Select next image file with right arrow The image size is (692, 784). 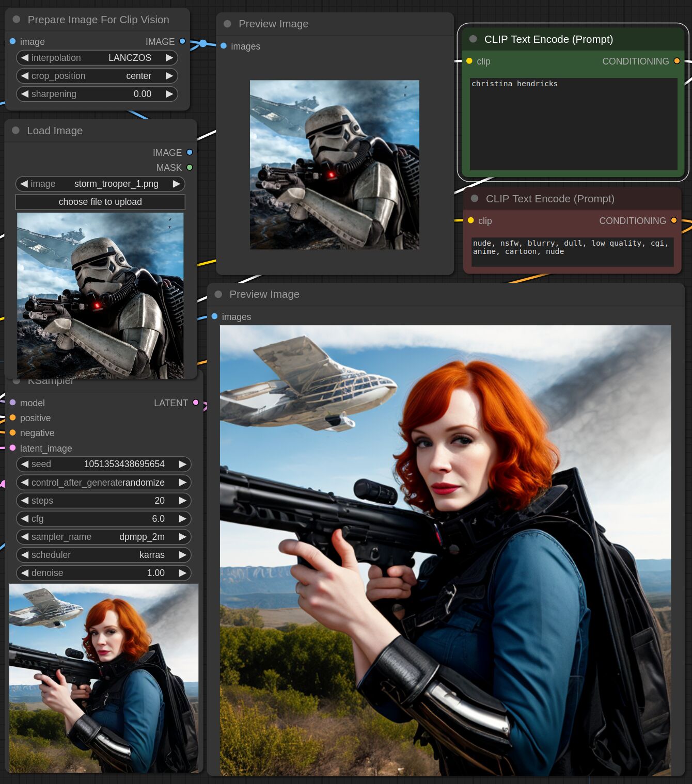click(x=177, y=184)
